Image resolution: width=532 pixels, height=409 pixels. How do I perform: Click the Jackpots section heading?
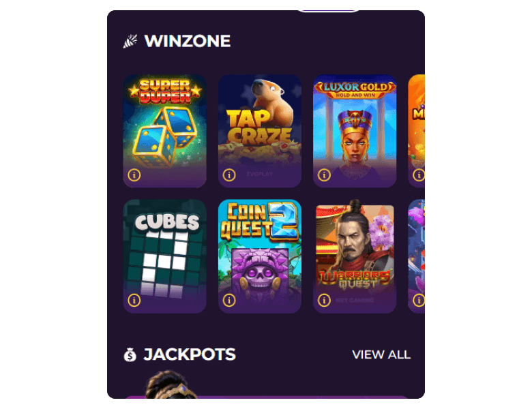pos(190,354)
